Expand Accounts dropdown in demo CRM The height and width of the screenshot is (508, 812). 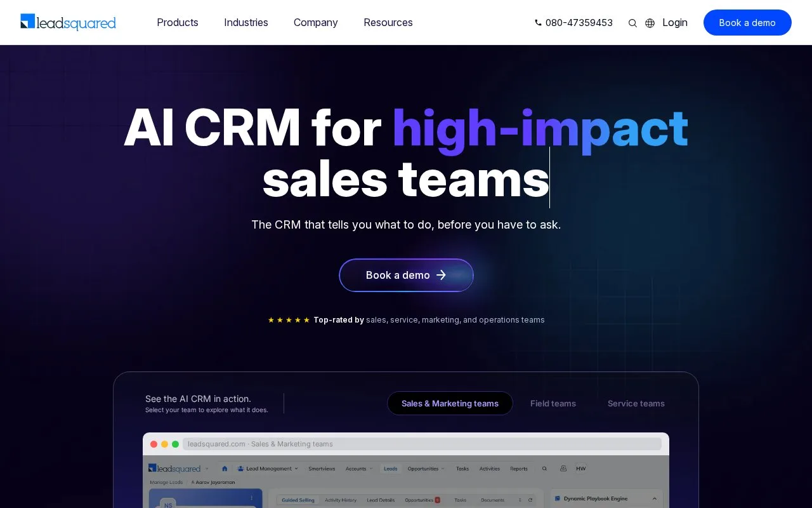358,469
